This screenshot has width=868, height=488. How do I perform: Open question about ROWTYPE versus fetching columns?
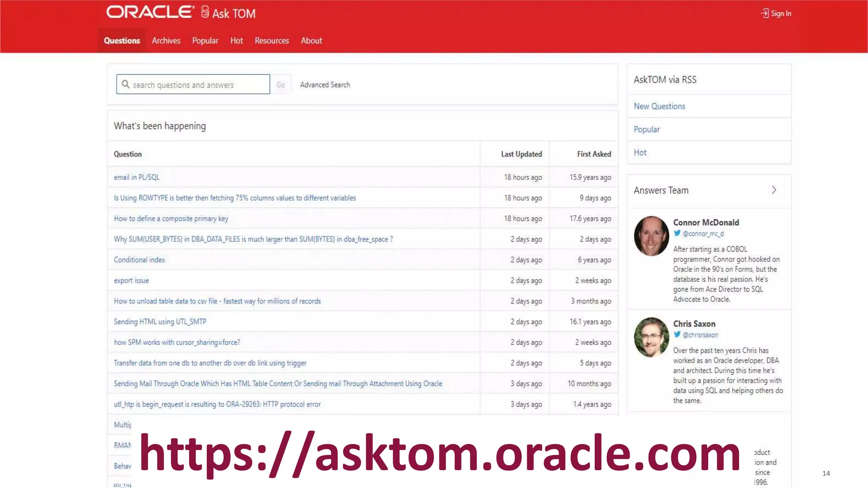pos(235,198)
